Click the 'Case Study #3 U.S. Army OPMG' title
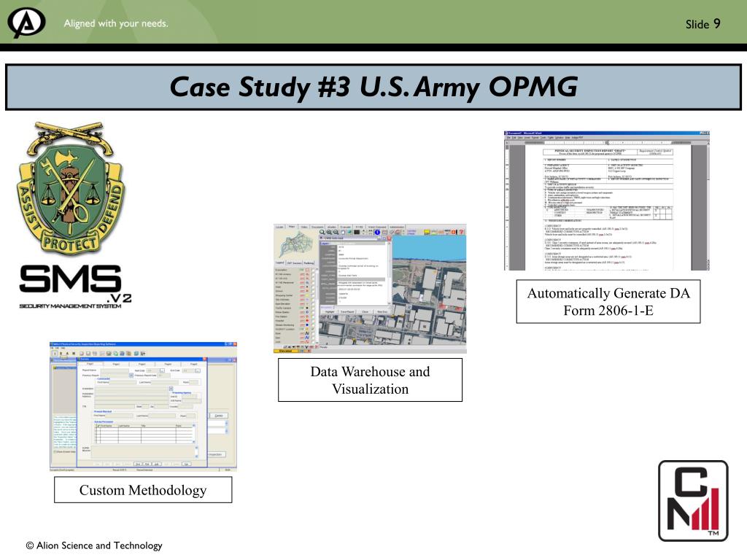This screenshot has width=747, height=560. point(373,87)
